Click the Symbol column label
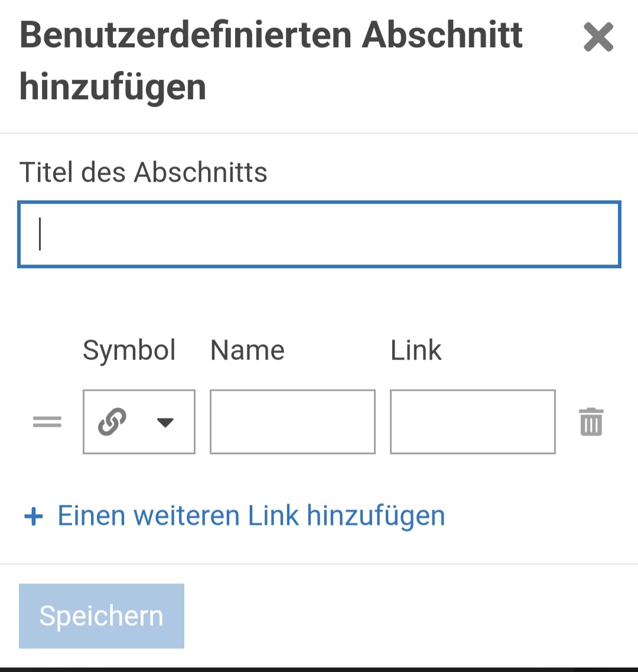638x672 pixels. (x=129, y=350)
